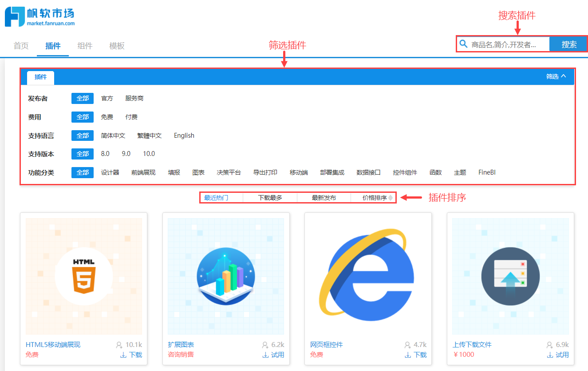Open the HTML5 plugin thumbnail
The image size is (588, 371).
point(84,276)
